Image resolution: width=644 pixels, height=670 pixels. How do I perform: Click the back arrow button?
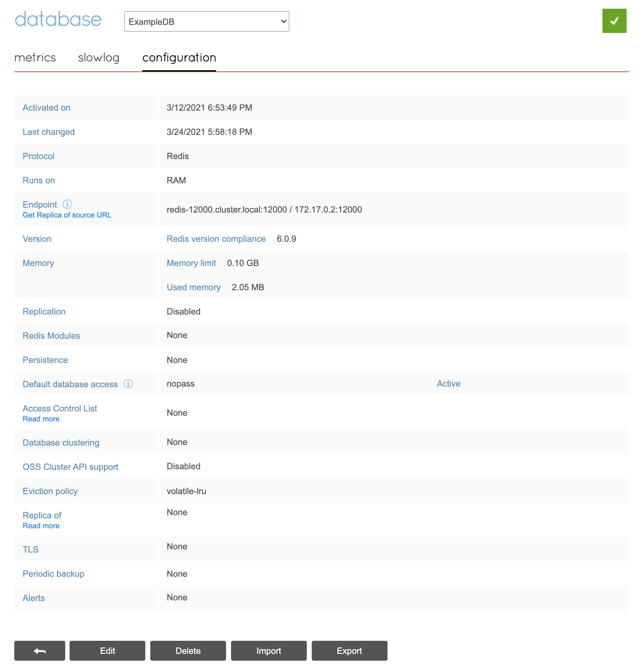tap(40, 650)
